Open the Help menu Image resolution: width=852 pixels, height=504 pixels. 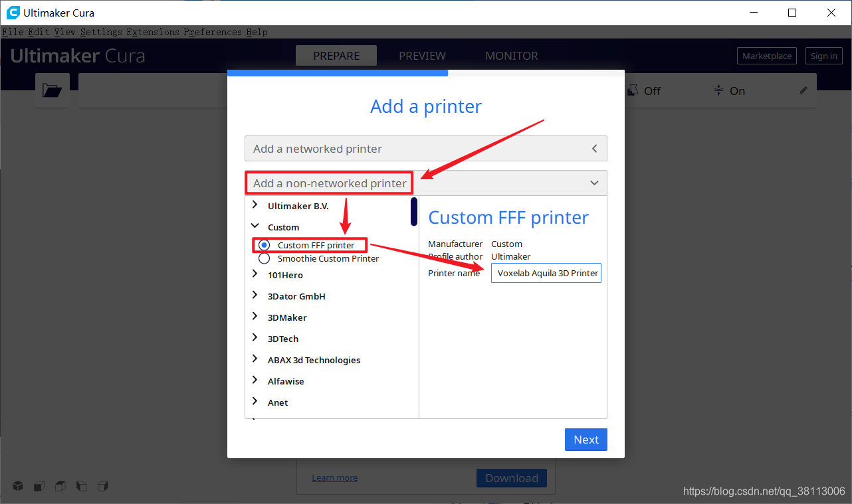click(257, 32)
